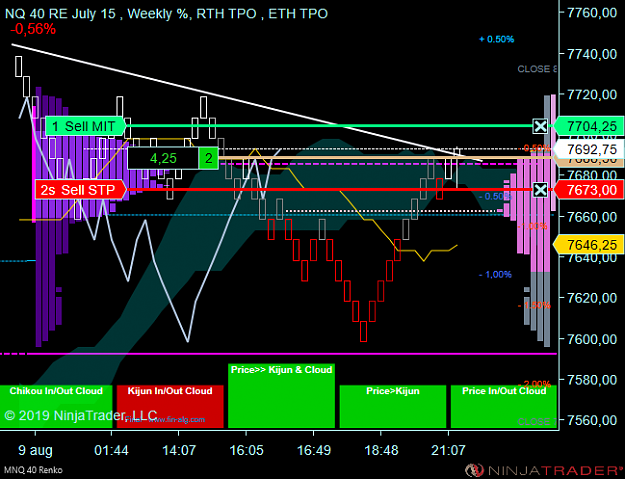
Task: Click the NinjaTrader logo icon
Action: (474, 471)
